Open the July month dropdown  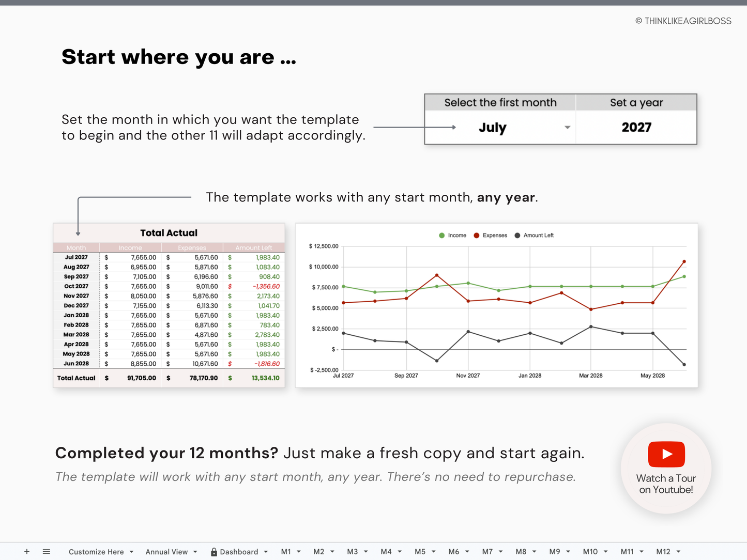pos(567,128)
